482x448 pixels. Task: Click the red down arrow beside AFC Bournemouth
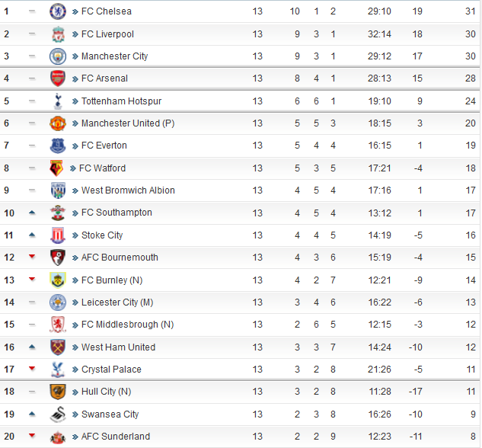[x=32, y=257]
